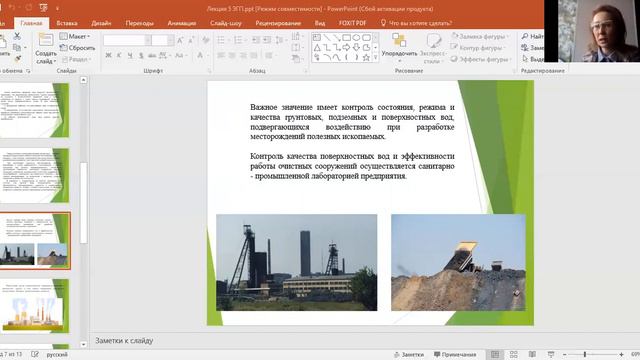Select the oval shape in gallery
This screenshot has height=360, width=640.
pos(356,38)
